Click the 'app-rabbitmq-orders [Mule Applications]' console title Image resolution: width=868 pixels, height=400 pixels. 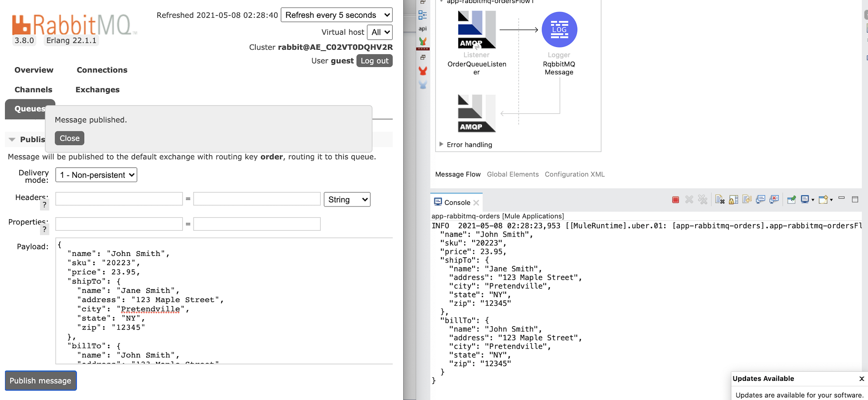point(497,216)
